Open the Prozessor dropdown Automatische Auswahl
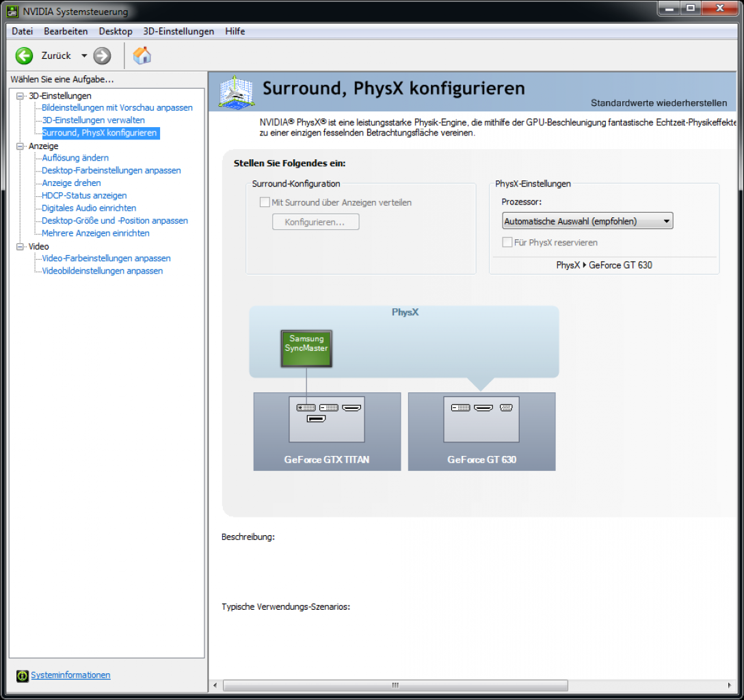The image size is (744, 700). click(587, 221)
